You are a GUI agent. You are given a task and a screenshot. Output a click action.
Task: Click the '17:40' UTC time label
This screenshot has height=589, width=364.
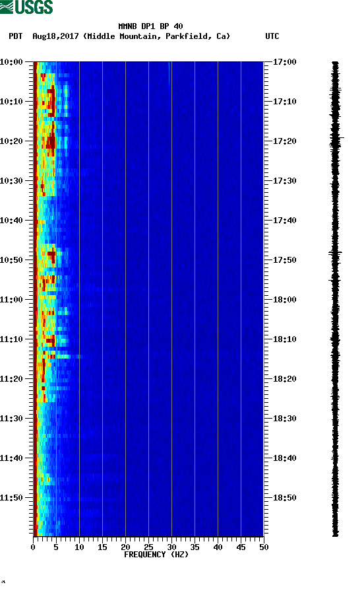coord(284,220)
